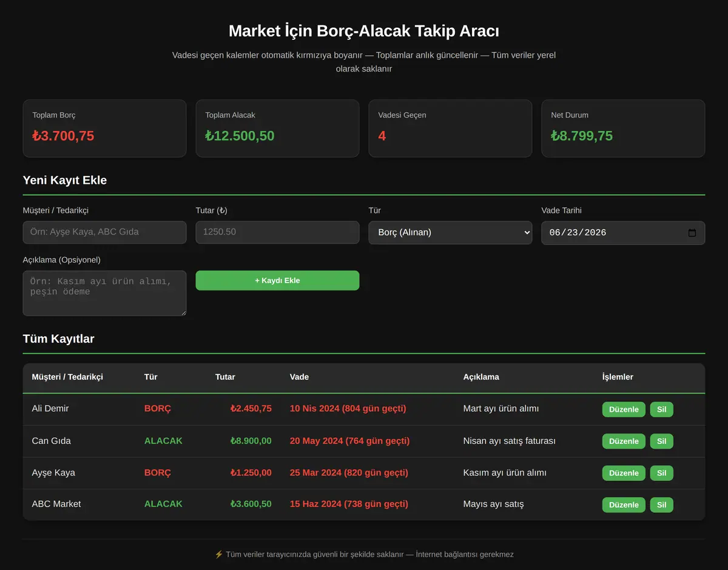Viewport: 728px width, 570px height.
Task: Click the due date 10 Nis 2024 (804 gün geçti)
Action: pyautogui.click(x=348, y=409)
